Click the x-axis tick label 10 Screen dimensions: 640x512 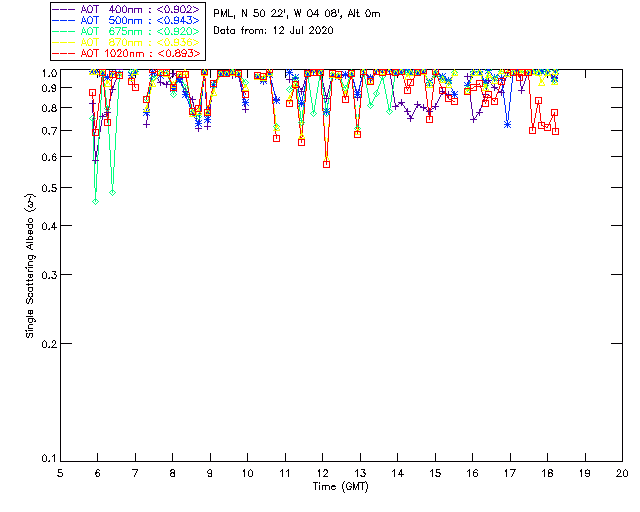tap(247, 473)
